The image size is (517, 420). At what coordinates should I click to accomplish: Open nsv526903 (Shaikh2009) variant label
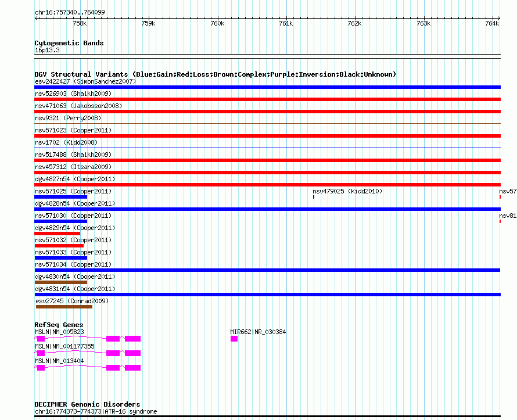coord(73,94)
